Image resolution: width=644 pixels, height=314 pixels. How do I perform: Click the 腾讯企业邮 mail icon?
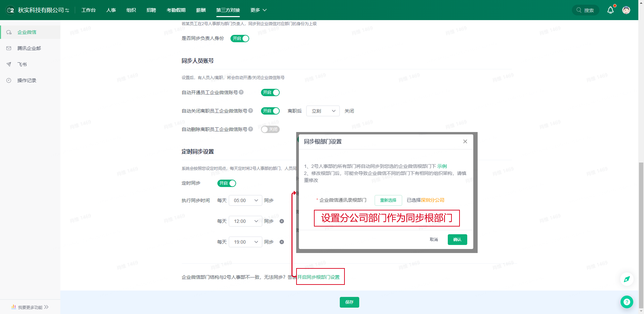point(9,48)
